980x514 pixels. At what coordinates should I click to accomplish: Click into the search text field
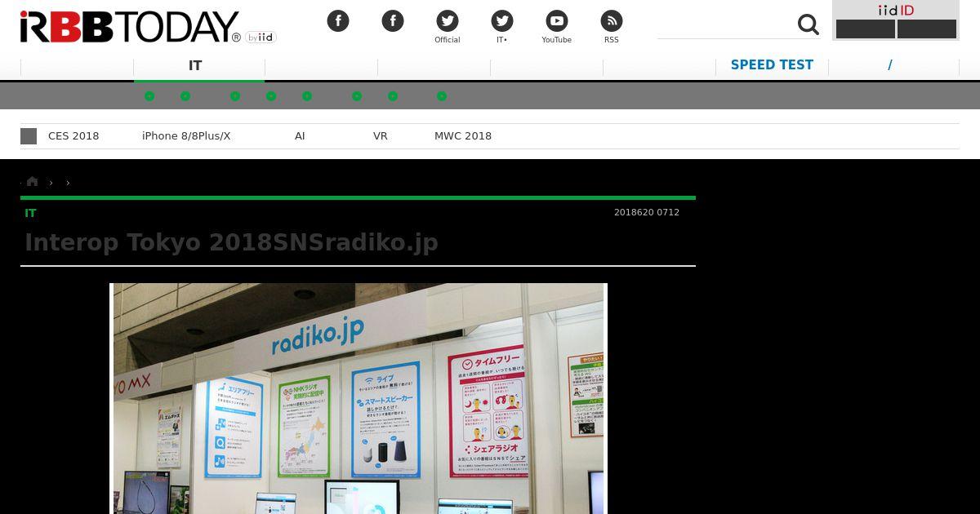[x=725, y=25]
